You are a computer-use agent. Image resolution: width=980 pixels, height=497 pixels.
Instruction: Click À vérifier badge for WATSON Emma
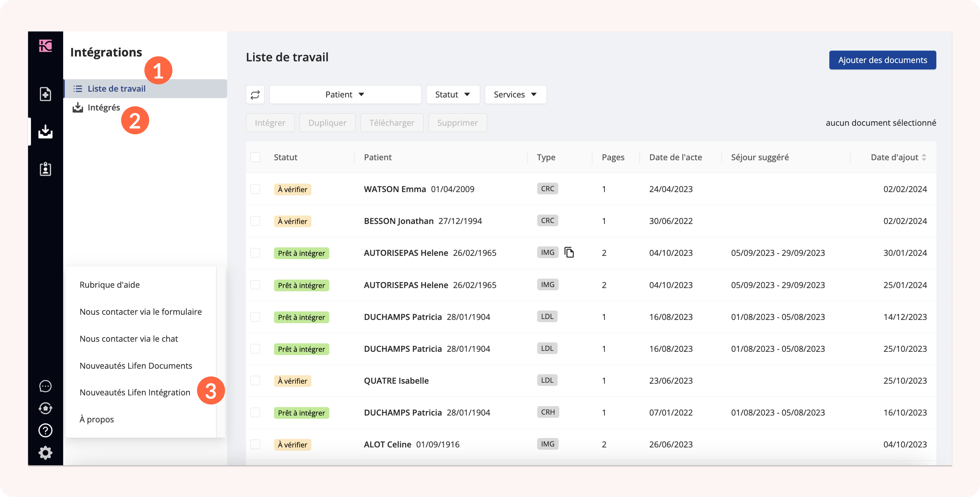[x=292, y=189]
